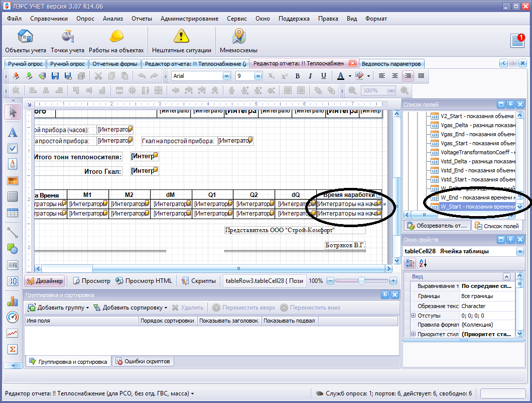Click the zoom out minus button
Screen dimensions: 532x403
(x=330, y=281)
